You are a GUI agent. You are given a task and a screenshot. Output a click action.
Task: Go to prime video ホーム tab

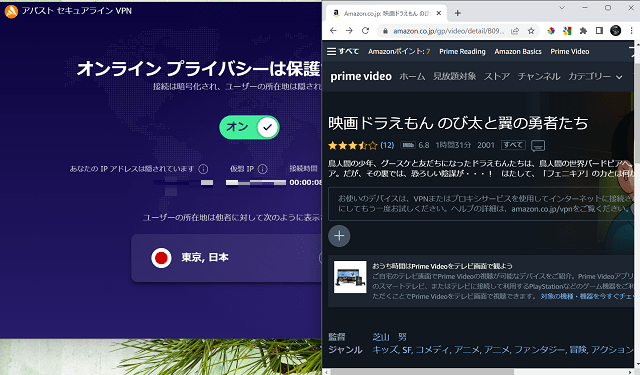point(412,76)
